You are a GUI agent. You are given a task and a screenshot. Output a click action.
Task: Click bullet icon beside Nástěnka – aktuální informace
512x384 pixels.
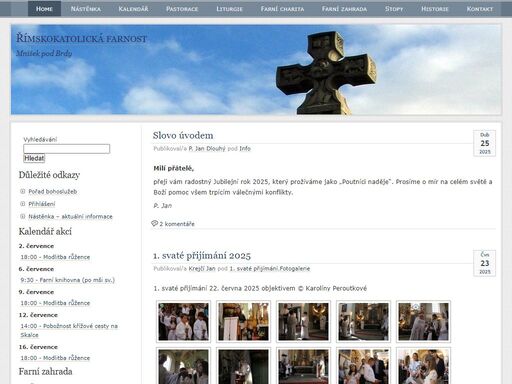point(23,216)
